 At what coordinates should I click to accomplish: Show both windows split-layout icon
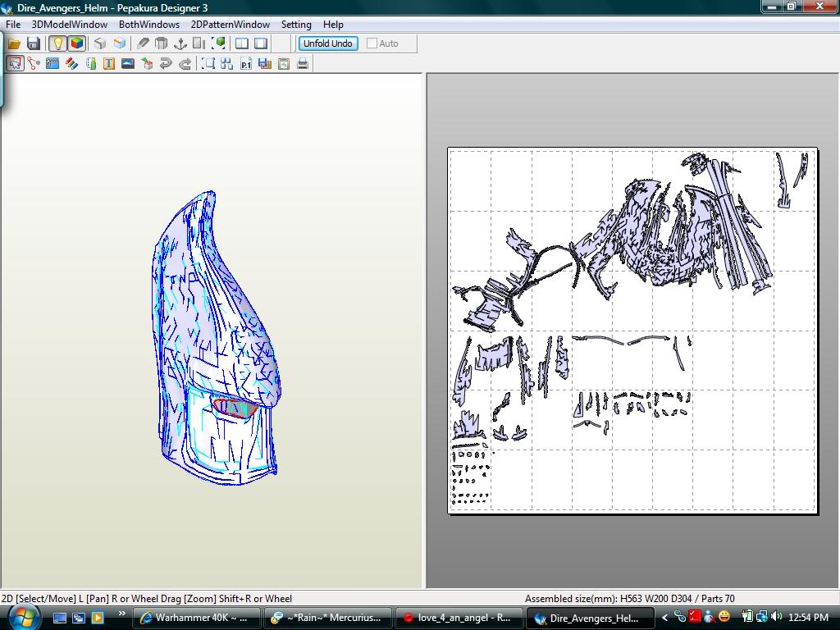[x=242, y=43]
